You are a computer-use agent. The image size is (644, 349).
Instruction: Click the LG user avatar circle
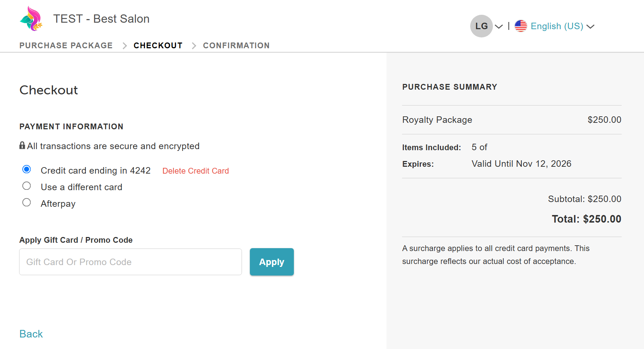481,26
